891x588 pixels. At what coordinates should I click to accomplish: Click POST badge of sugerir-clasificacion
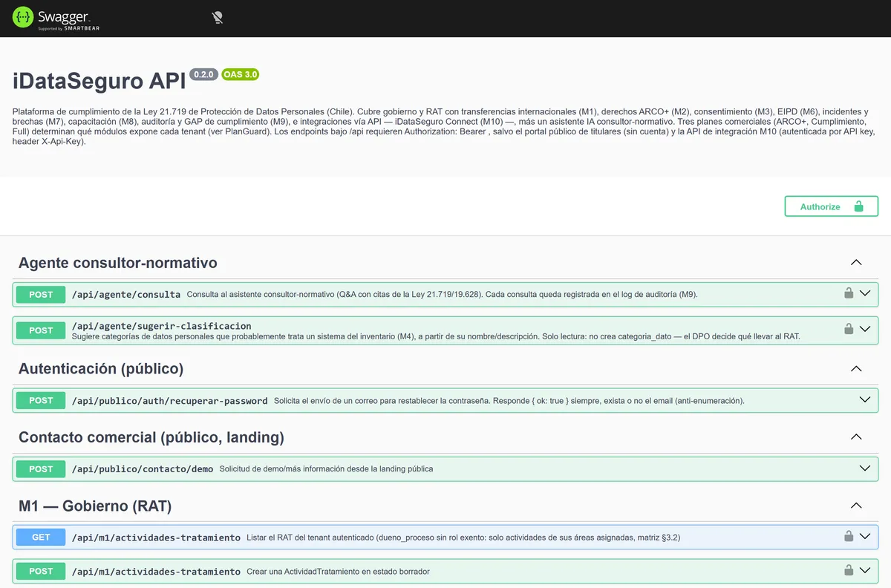tap(41, 330)
